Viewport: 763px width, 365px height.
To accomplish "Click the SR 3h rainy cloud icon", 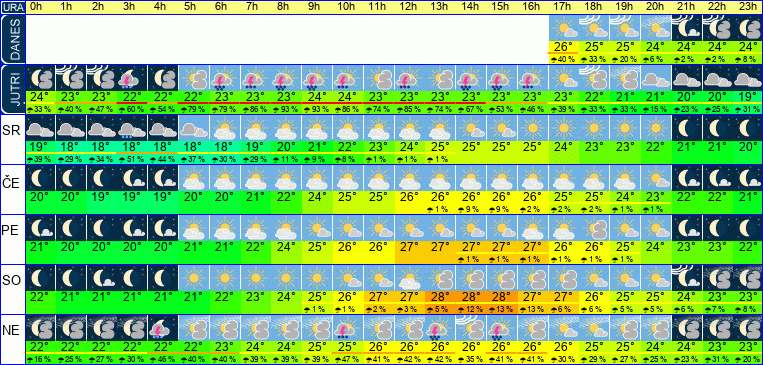I will point(133,128).
